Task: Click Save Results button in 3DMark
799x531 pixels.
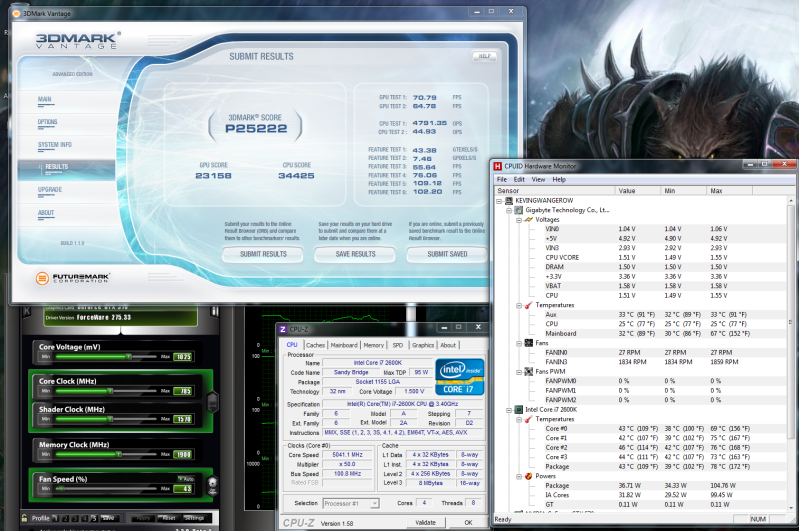Action: point(355,254)
